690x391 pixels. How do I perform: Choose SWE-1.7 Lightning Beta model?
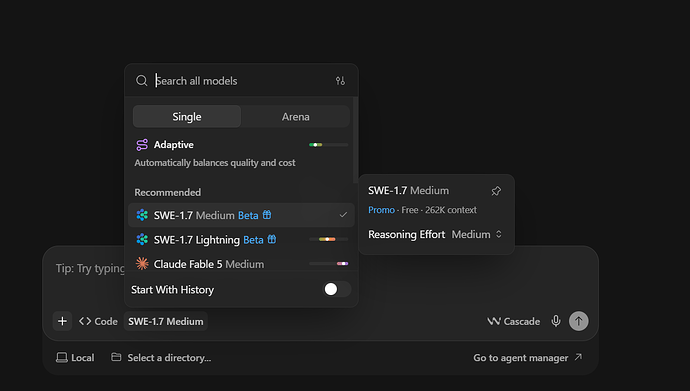click(241, 240)
